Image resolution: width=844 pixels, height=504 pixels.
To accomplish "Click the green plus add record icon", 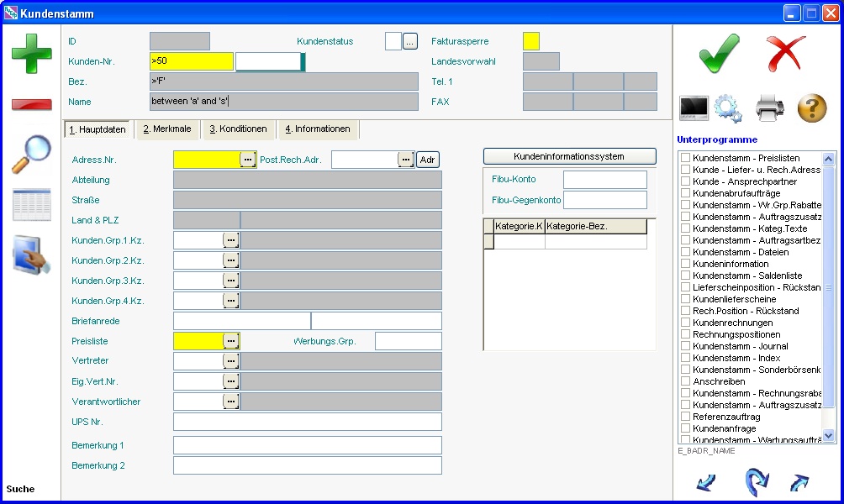I will point(31,55).
